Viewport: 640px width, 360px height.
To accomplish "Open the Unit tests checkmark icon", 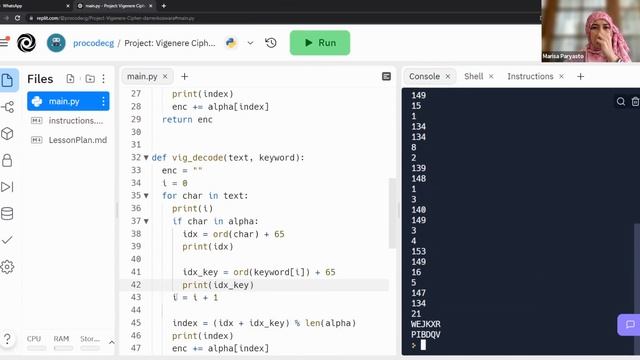I will [8, 240].
